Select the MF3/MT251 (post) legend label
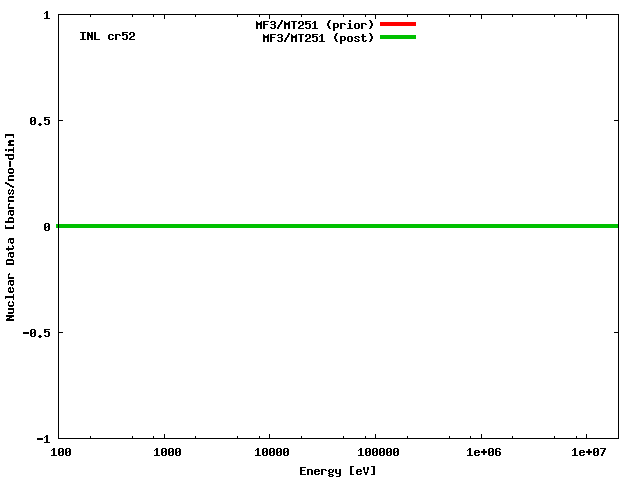Screen dimensions: 640x480 click(318, 38)
